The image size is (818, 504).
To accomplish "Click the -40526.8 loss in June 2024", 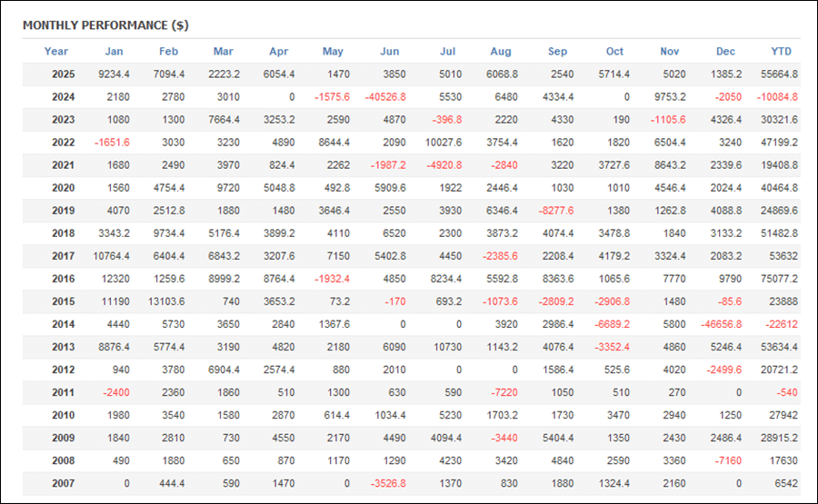I will (384, 97).
